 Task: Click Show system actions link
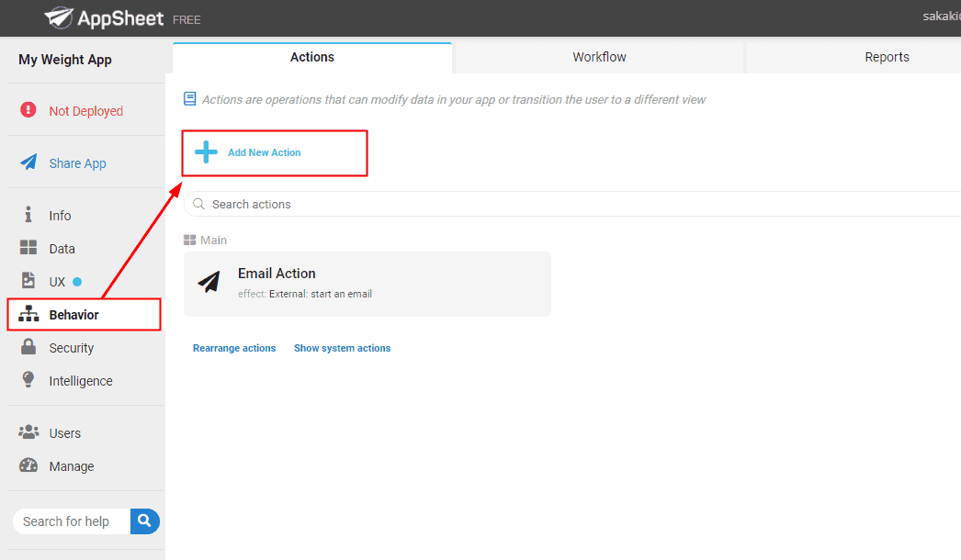point(342,348)
